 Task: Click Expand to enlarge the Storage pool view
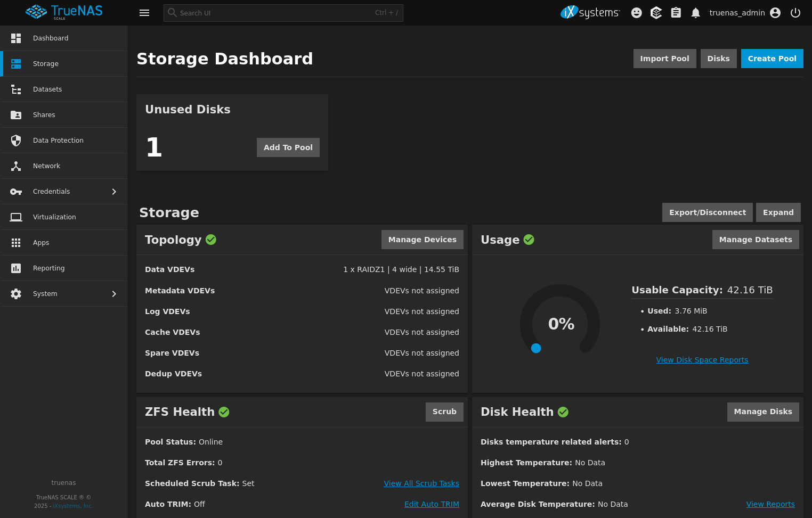coord(778,212)
